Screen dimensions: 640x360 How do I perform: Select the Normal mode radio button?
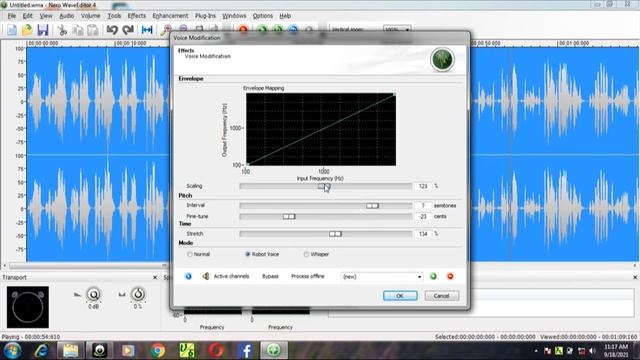[x=190, y=254]
